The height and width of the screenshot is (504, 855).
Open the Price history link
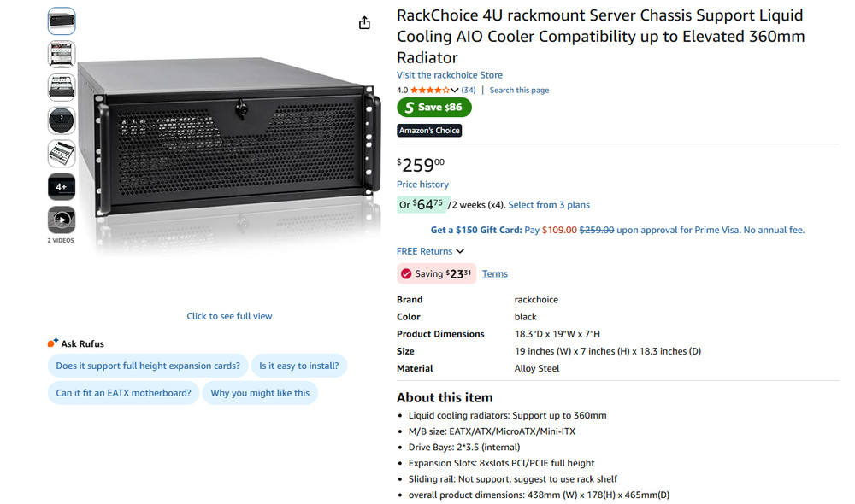coord(422,184)
